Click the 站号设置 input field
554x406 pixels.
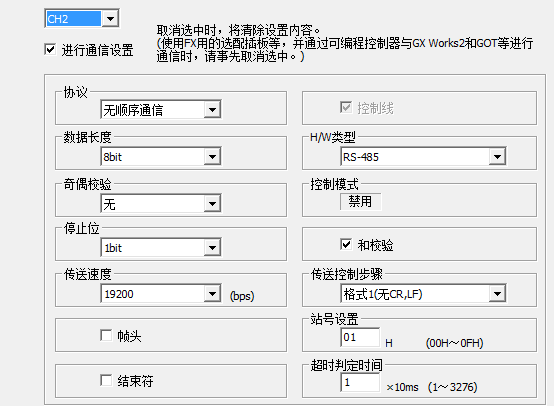click(x=360, y=337)
